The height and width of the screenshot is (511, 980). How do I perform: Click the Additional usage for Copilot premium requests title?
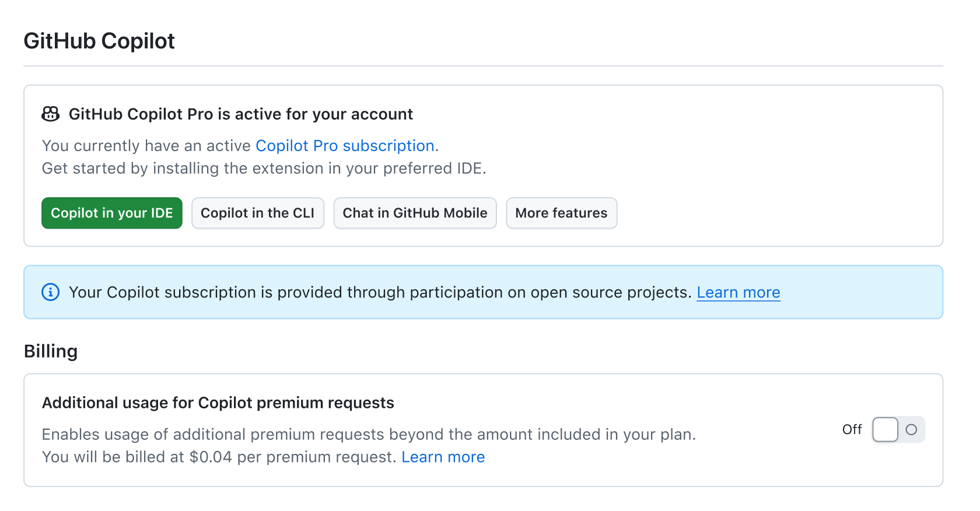(x=218, y=402)
